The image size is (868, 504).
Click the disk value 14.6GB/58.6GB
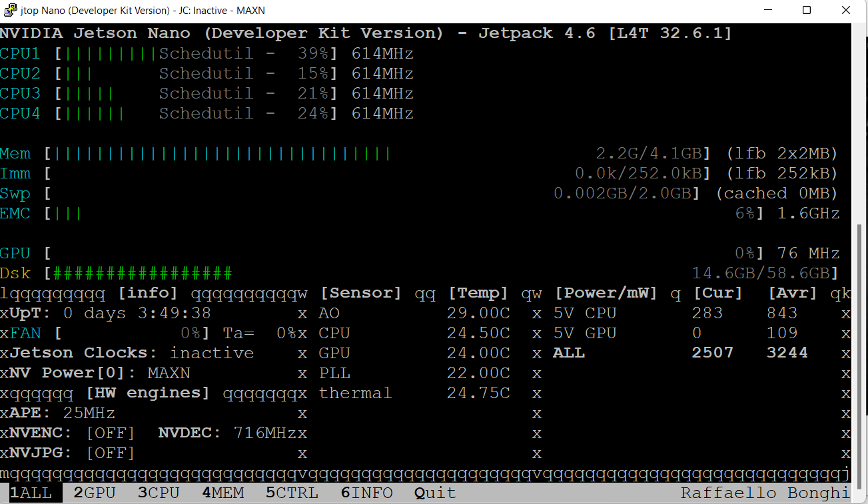click(761, 274)
